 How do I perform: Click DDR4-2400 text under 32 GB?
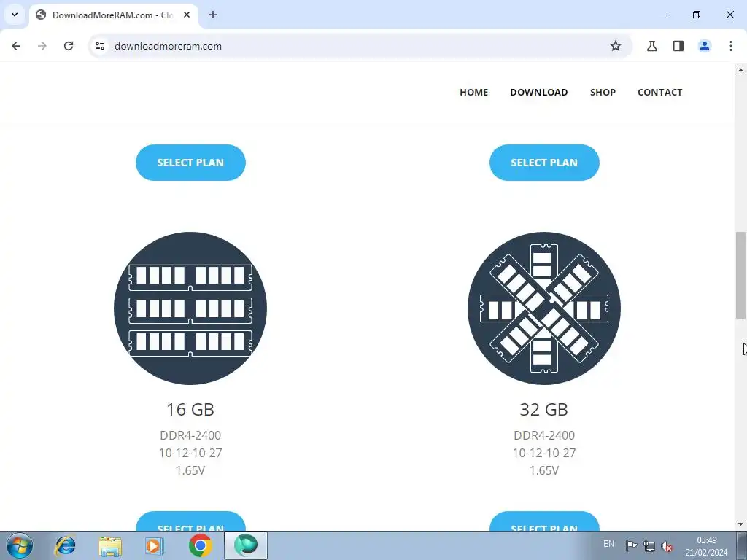(544, 435)
